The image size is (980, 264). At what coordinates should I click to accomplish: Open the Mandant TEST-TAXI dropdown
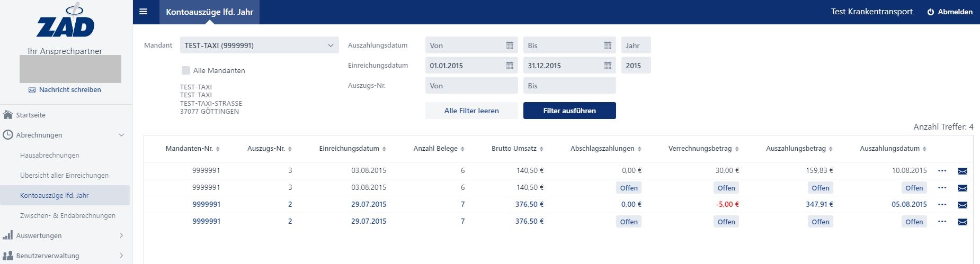click(259, 45)
